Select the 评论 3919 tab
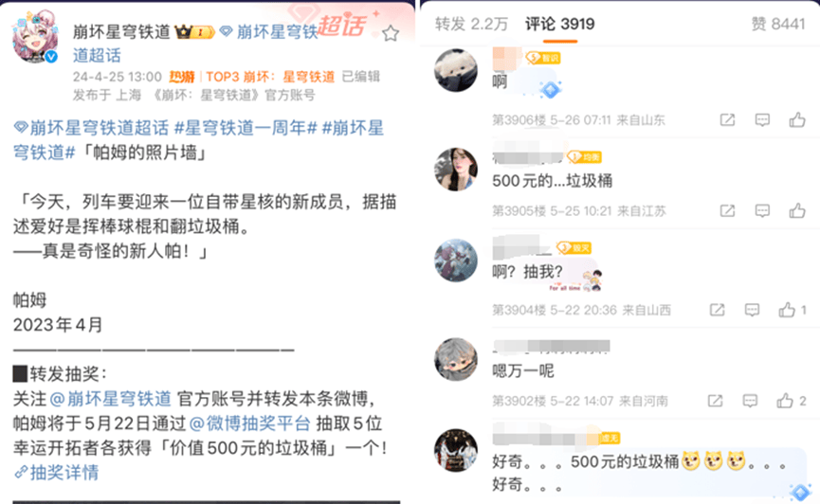This screenshot has width=820, height=504. pos(559,24)
